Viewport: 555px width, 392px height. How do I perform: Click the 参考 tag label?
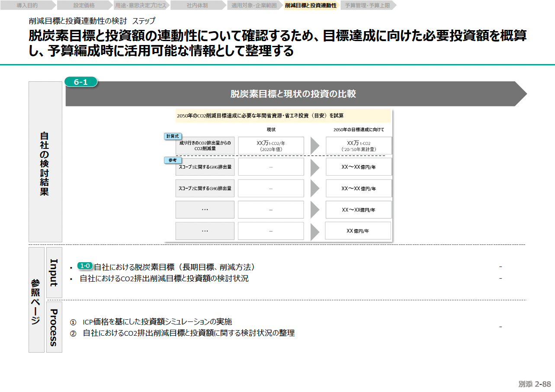click(x=172, y=160)
